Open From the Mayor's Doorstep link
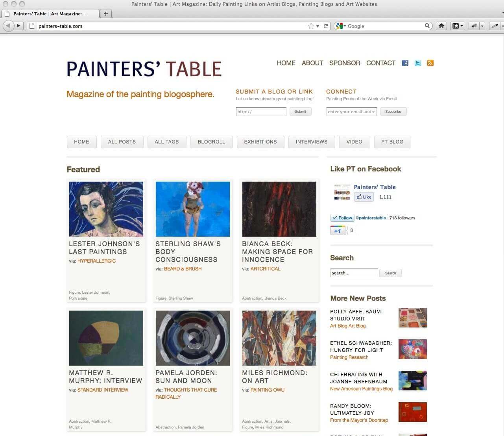The width and height of the screenshot is (504, 436). coord(359,420)
